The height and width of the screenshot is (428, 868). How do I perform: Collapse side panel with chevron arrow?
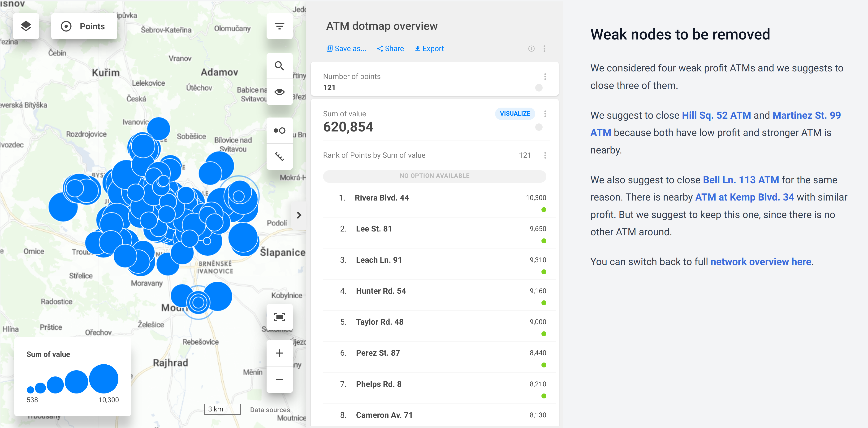click(298, 215)
